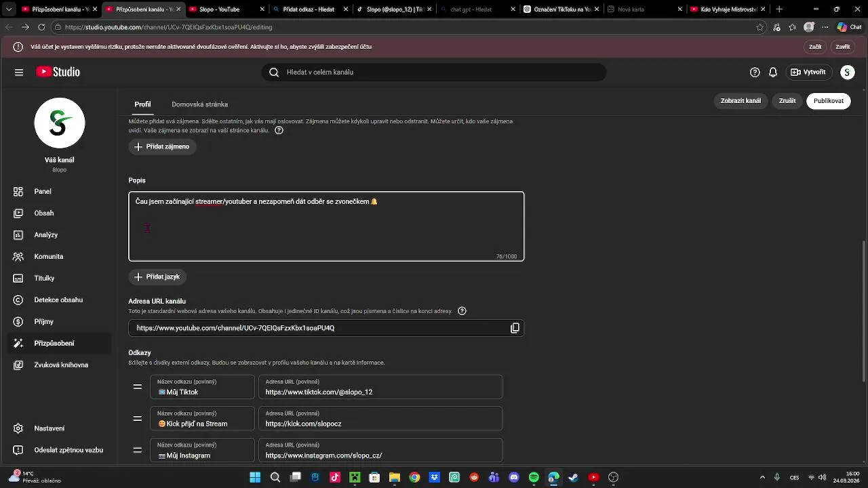Open the account avatar in the header
Image resolution: width=868 pixels, height=488 pixels.
coord(847,73)
